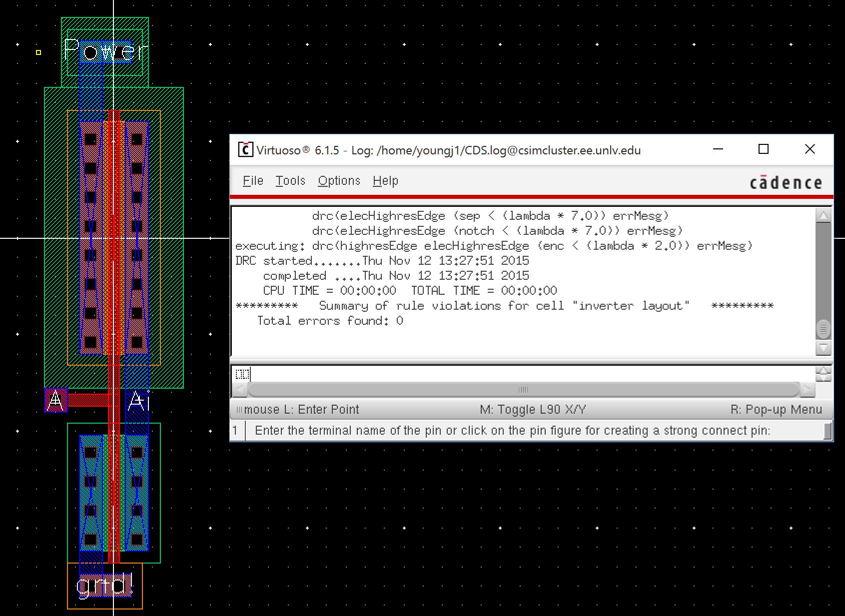Open the Tools menu
Viewport: 845px width, 616px height.
click(x=290, y=180)
